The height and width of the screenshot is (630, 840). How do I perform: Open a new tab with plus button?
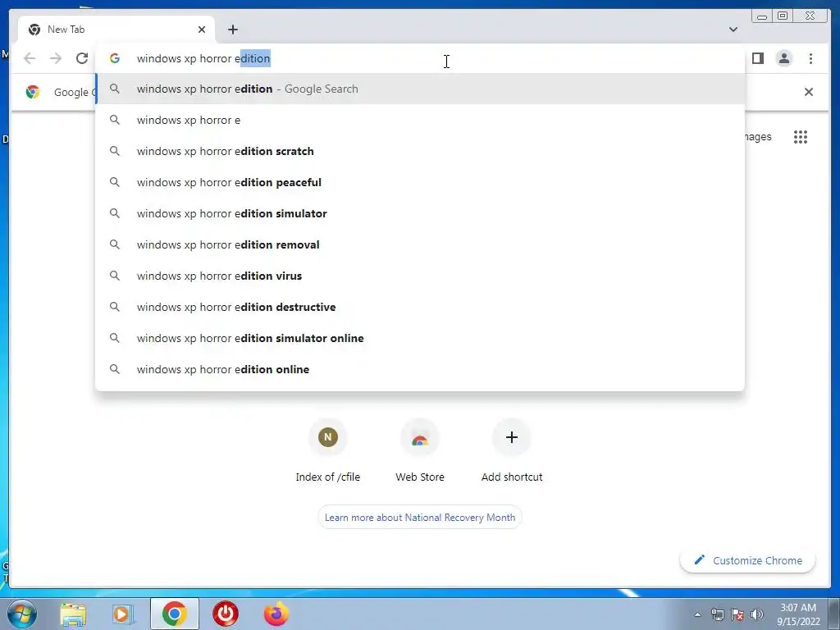(x=232, y=30)
